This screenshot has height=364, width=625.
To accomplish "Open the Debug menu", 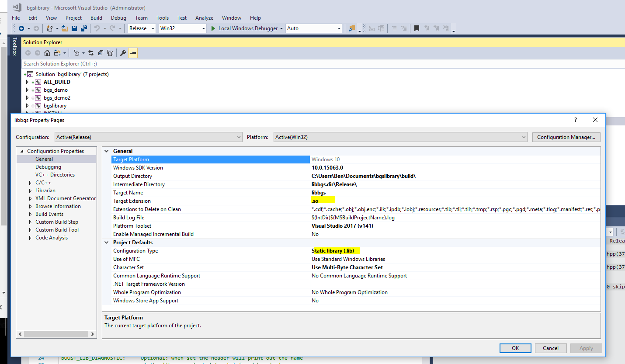I will click(x=118, y=18).
